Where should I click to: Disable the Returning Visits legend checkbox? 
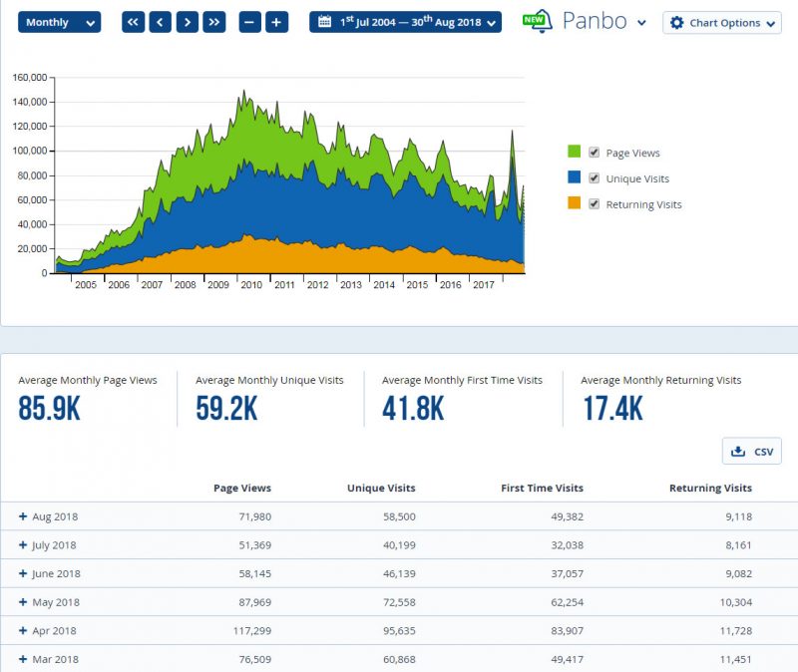point(595,204)
